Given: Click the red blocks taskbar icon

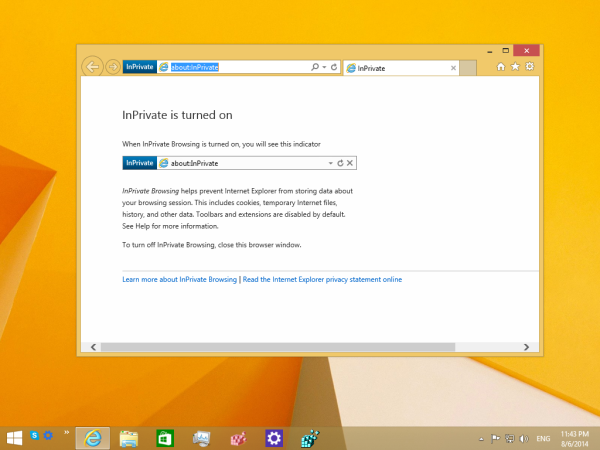Looking at the screenshot, I should click(x=238, y=439).
